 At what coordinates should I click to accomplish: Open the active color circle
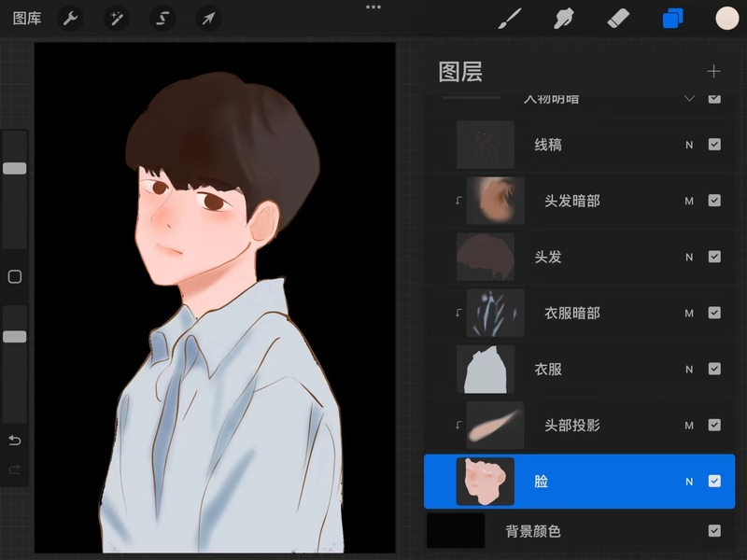pyautogui.click(x=727, y=19)
